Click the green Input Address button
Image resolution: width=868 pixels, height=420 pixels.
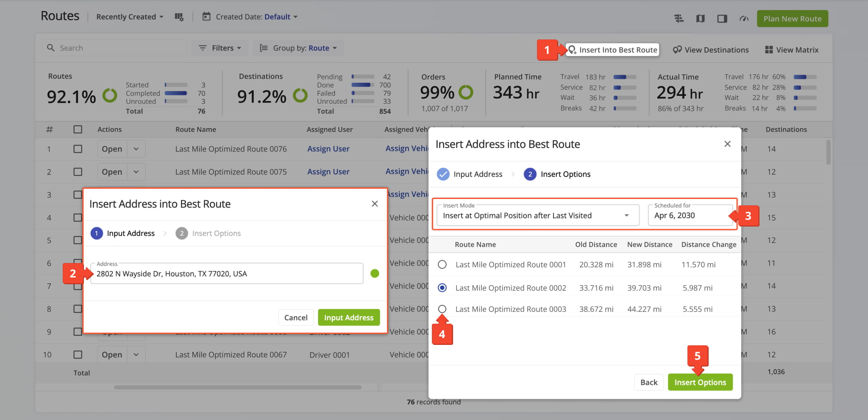tap(349, 317)
